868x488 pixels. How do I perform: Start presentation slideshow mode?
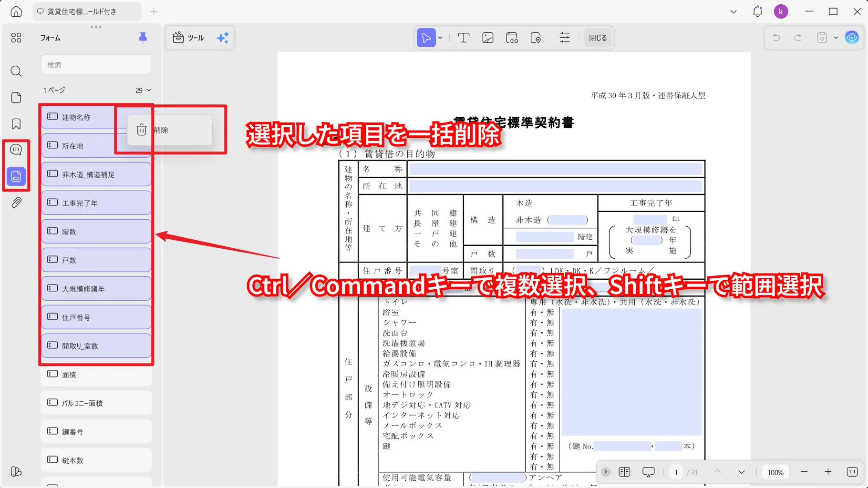649,472
